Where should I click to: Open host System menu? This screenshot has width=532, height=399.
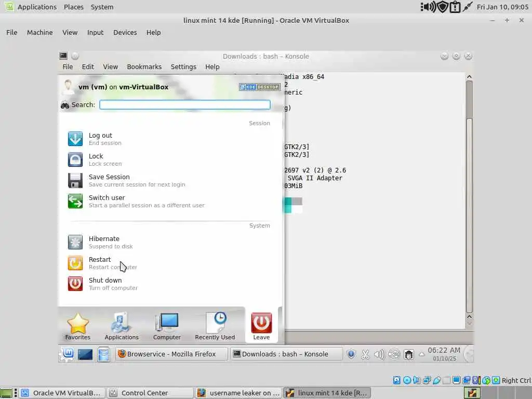pos(102,7)
